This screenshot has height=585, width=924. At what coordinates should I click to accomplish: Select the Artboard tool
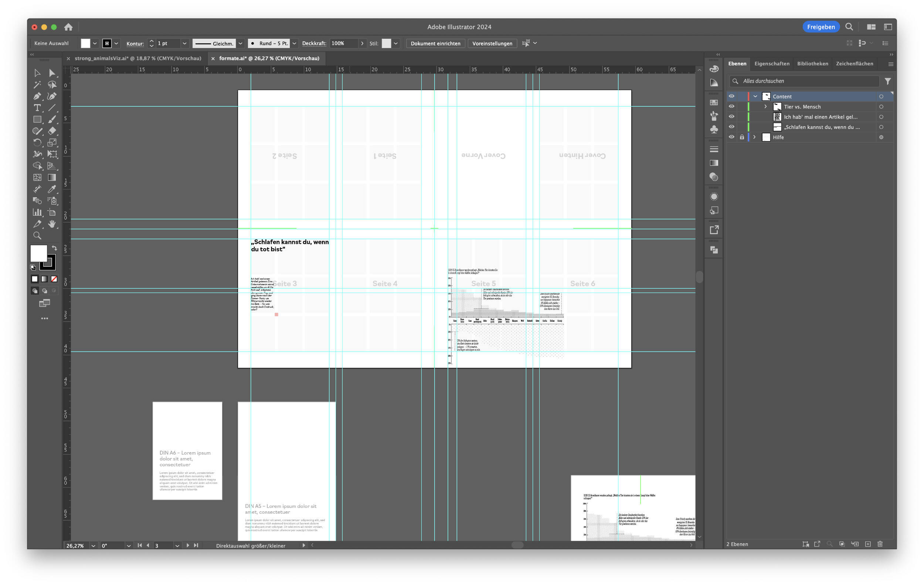point(52,212)
